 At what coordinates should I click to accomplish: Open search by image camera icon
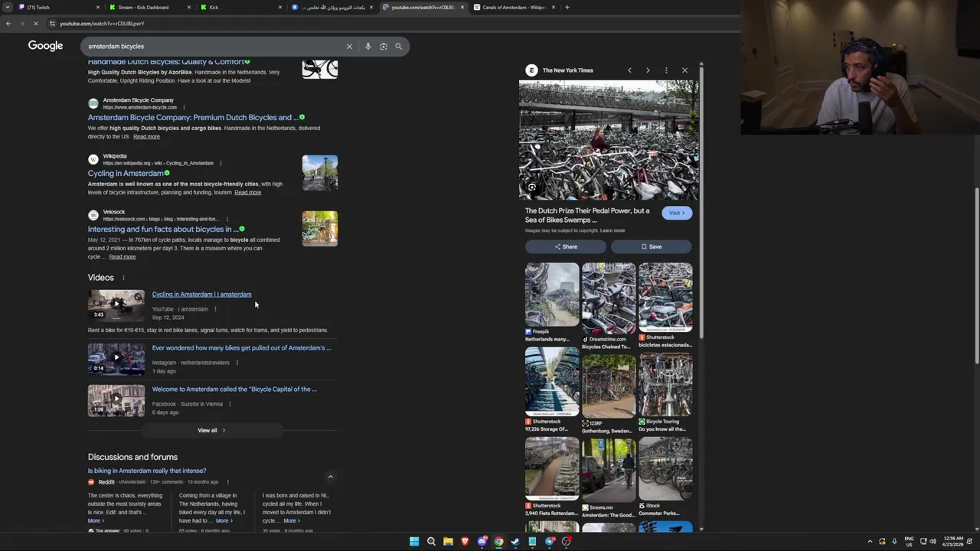pos(384,47)
